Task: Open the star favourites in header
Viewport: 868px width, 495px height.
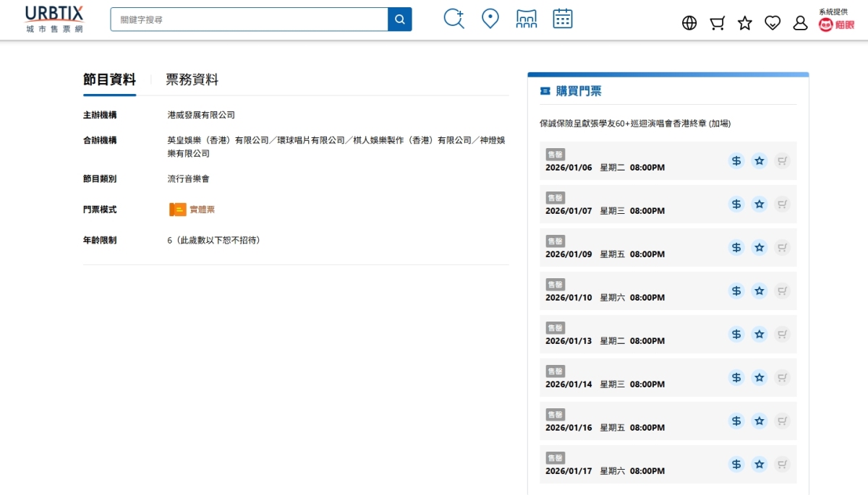Action: [x=745, y=23]
